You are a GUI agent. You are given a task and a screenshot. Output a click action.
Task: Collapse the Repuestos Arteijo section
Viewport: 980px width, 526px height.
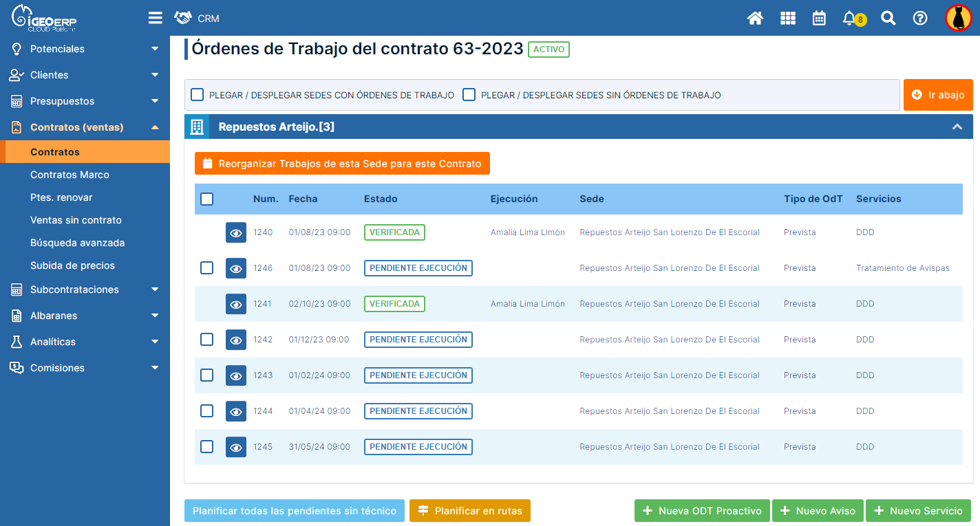click(x=957, y=127)
